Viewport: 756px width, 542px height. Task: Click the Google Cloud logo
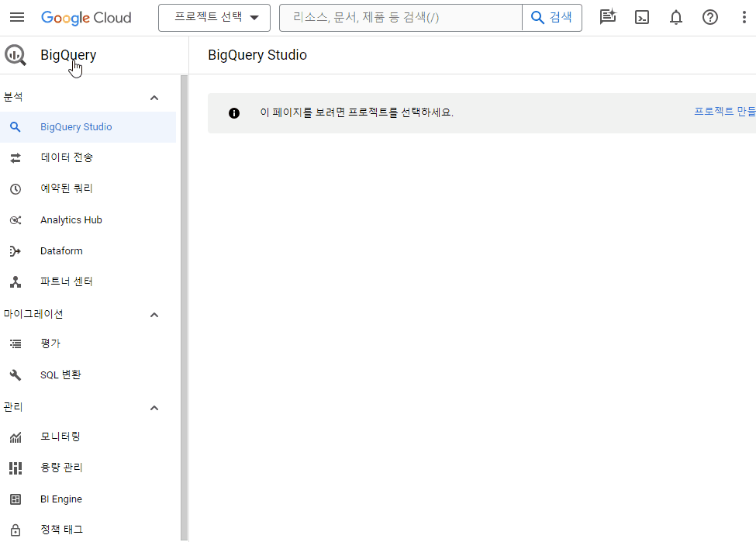[x=86, y=18]
